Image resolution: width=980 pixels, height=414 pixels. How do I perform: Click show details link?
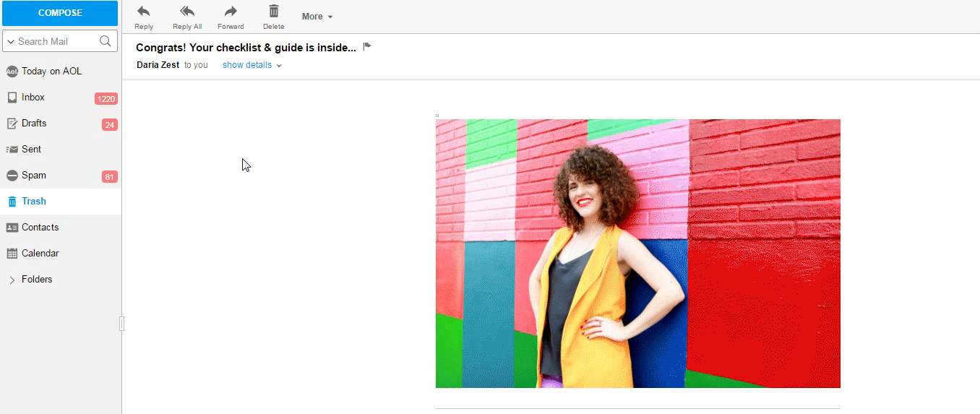click(247, 65)
